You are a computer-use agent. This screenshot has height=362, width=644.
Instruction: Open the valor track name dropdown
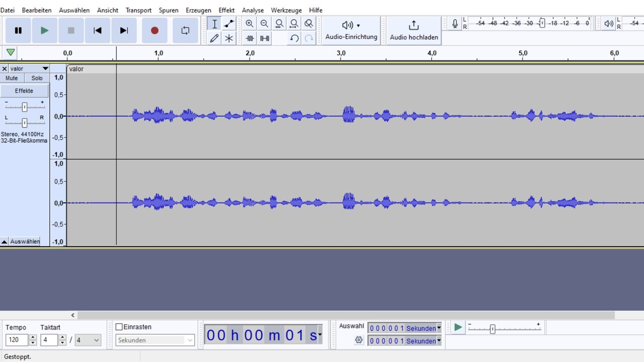tap(45, 69)
